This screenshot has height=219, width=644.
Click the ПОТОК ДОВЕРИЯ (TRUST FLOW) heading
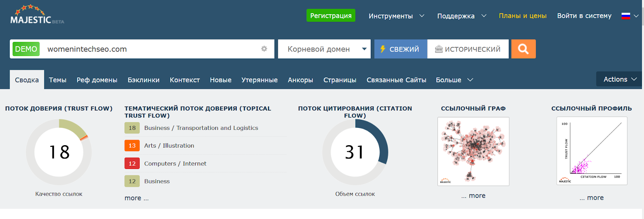(59, 108)
